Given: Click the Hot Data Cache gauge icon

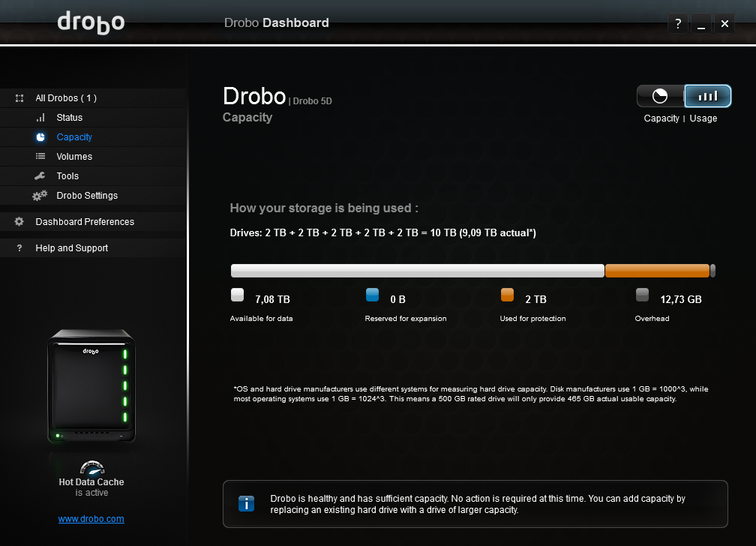Looking at the screenshot, I should 91,466.
